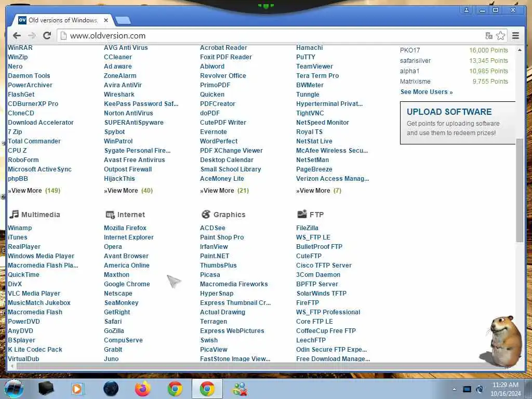This screenshot has height=399, width=532.
Task: Go back with the browser back arrow
Action: click(17, 36)
